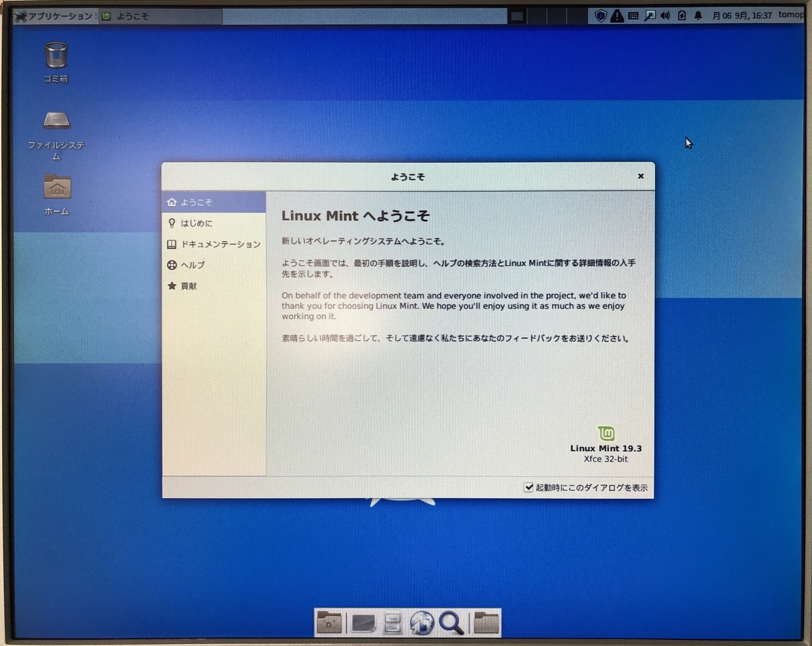Close the ようこそ welcome dialog

(641, 177)
